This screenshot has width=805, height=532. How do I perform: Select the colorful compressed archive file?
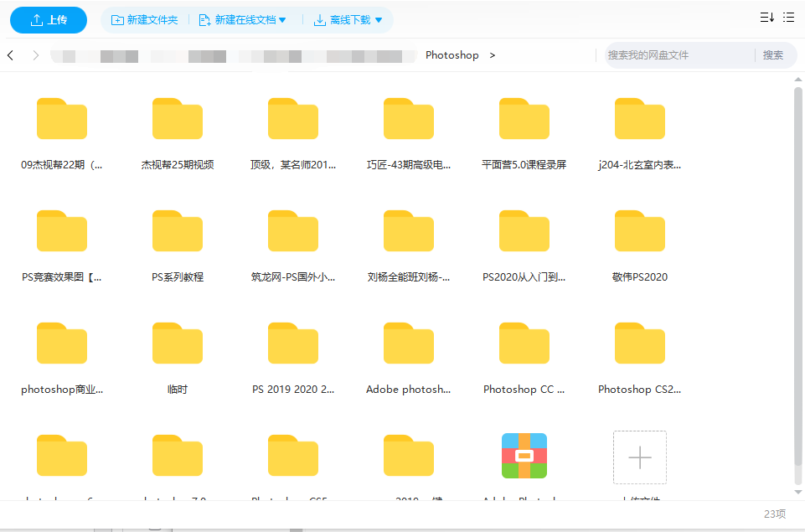click(524, 456)
